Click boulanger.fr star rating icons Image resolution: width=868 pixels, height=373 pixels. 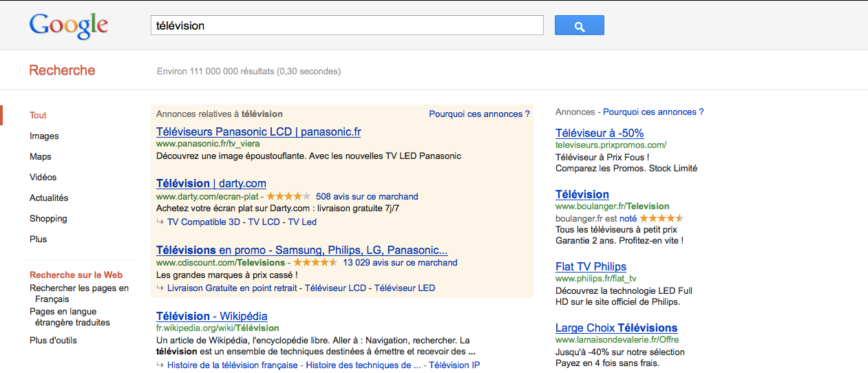point(661,218)
